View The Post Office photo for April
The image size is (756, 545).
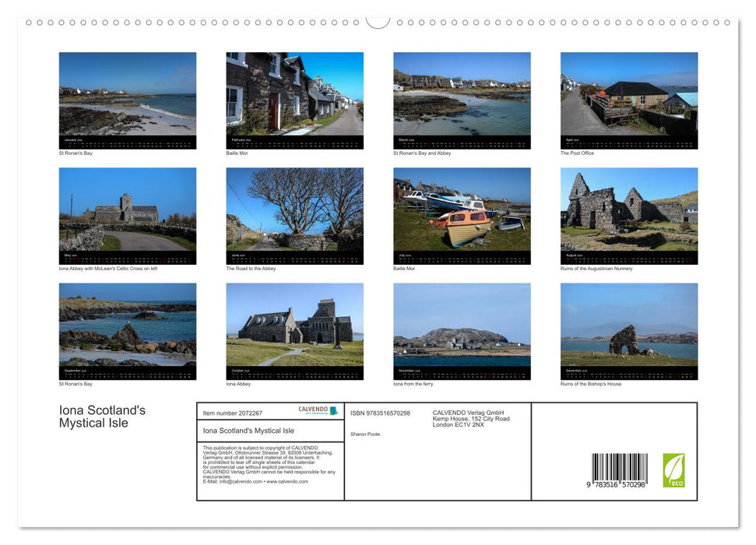coord(628,93)
